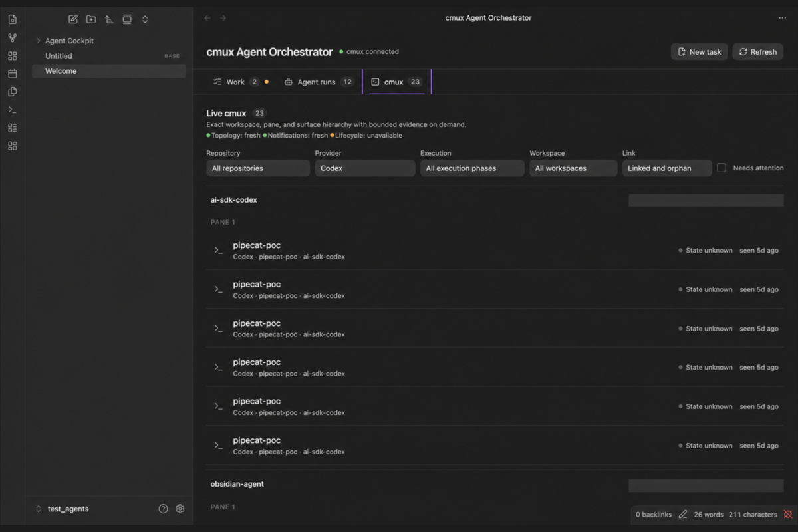Create a new folder in file explorer
Screen dimensions: 798x532
[x=91, y=19]
